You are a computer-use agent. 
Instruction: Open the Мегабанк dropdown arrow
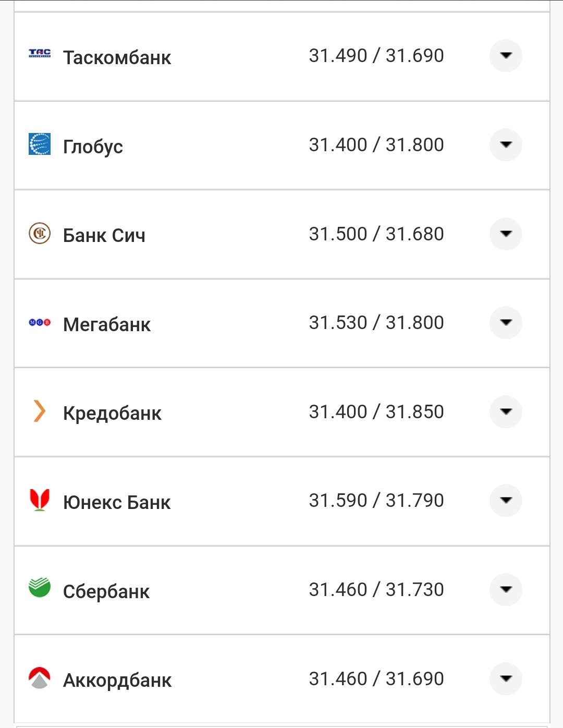click(506, 322)
